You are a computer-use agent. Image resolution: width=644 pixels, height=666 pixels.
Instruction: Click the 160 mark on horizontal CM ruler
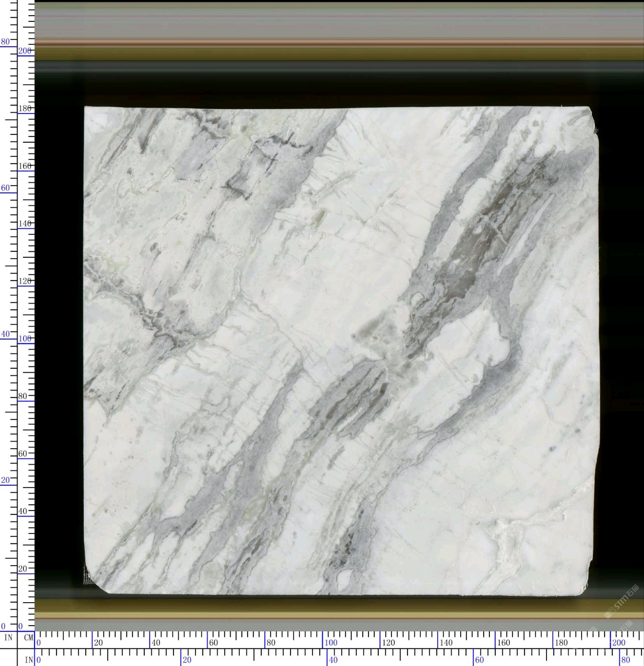pos(503,643)
